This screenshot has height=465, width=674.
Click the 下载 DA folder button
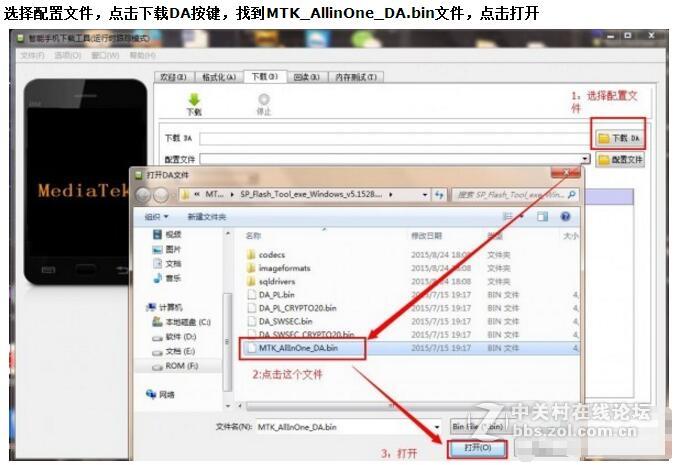619,138
